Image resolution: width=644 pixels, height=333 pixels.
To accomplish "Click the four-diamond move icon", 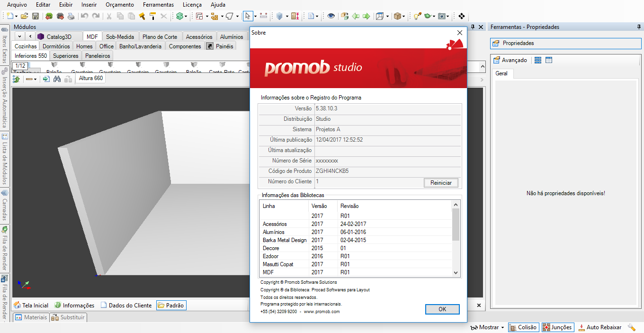I will point(462,16).
